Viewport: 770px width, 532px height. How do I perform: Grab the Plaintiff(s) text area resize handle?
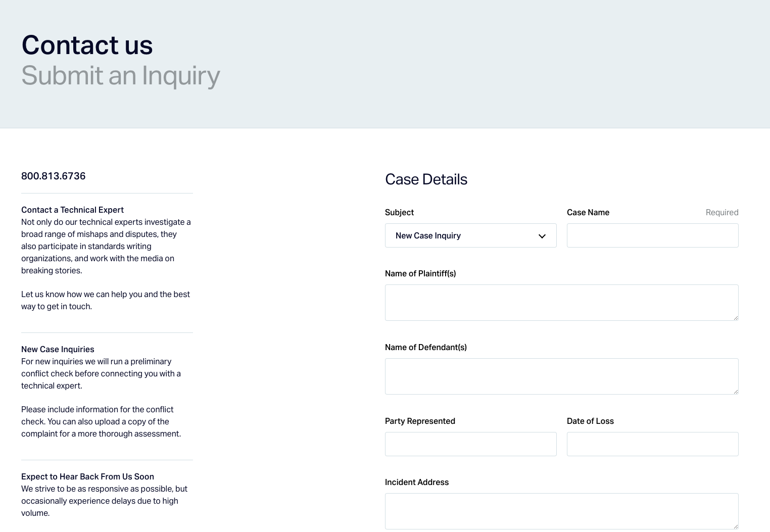[736, 318]
